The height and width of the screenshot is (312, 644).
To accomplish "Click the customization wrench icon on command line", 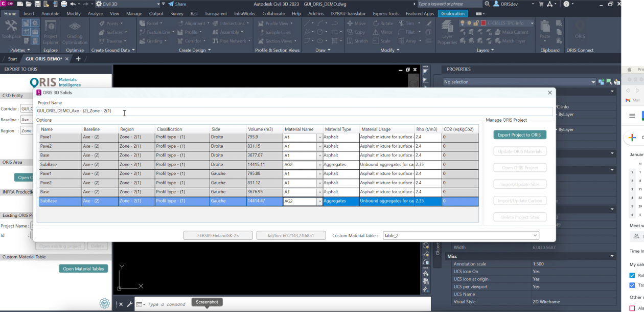I will (130, 304).
